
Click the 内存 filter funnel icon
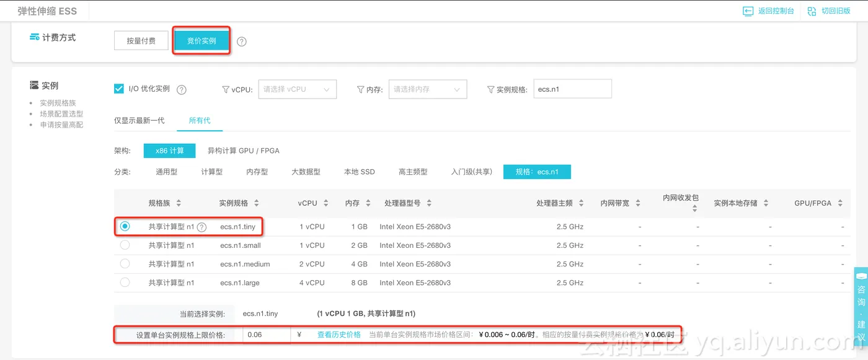361,89
